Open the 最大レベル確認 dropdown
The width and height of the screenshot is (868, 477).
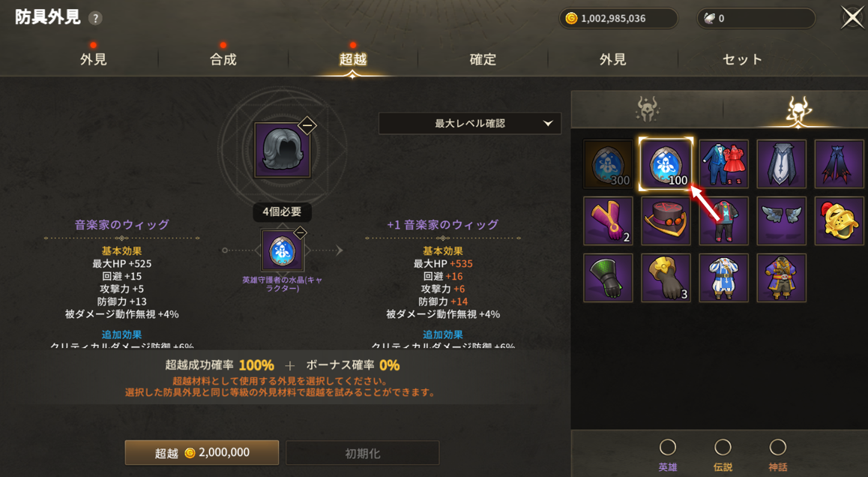coord(469,124)
